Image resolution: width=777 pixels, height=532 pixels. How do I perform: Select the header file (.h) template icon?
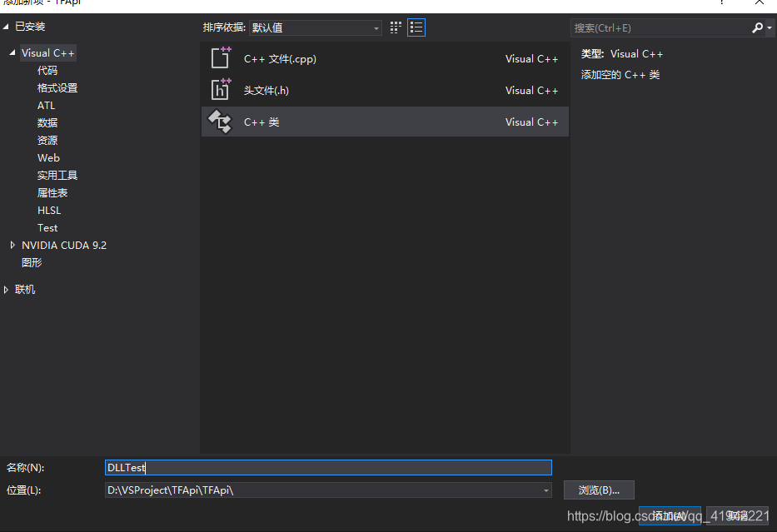pyautogui.click(x=221, y=89)
